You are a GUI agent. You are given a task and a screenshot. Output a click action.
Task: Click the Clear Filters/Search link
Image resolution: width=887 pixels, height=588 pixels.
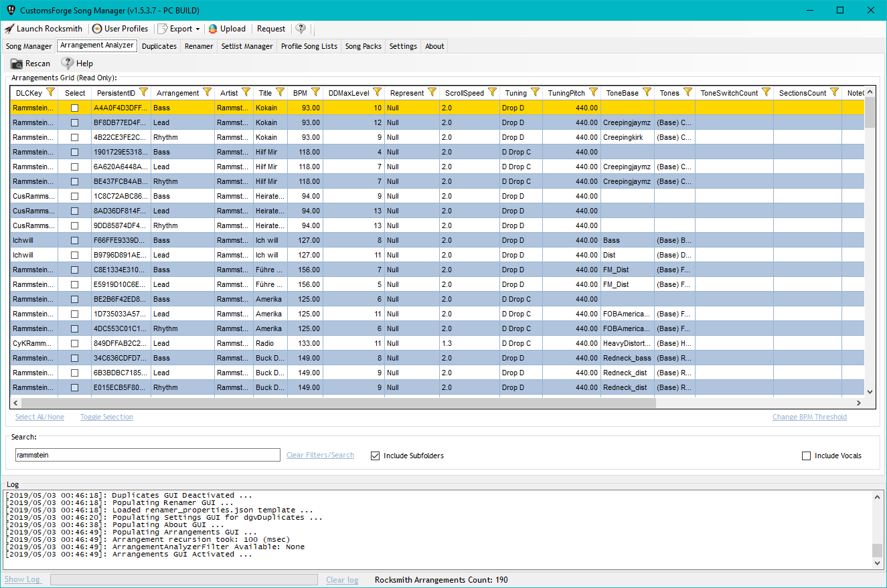click(x=320, y=455)
